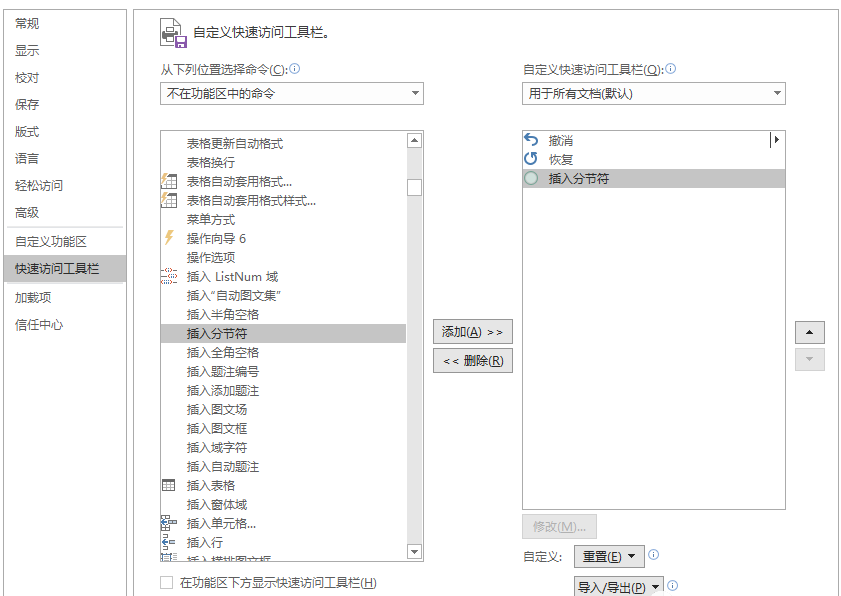
Task: Open the 用于所有文档(默认) dropdown
Action: (654, 93)
